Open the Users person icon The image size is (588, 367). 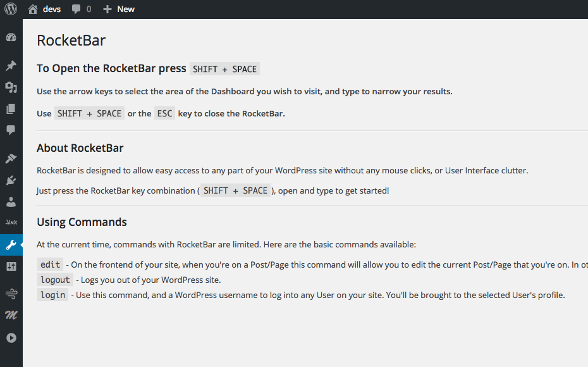pyautogui.click(x=11, y=202)
